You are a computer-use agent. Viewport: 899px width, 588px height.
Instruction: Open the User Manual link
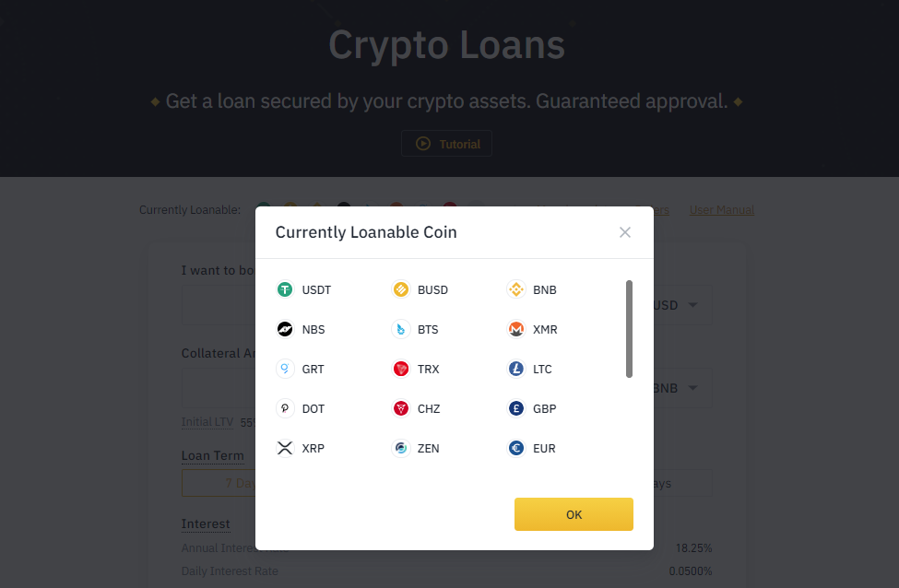(721, 210)
